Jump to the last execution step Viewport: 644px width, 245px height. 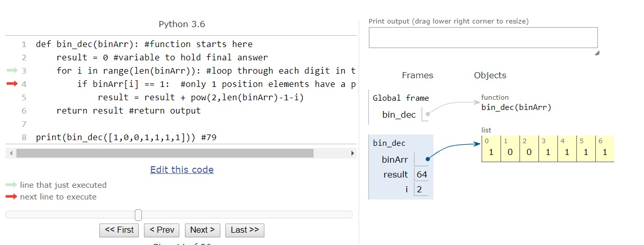[245, 230]
